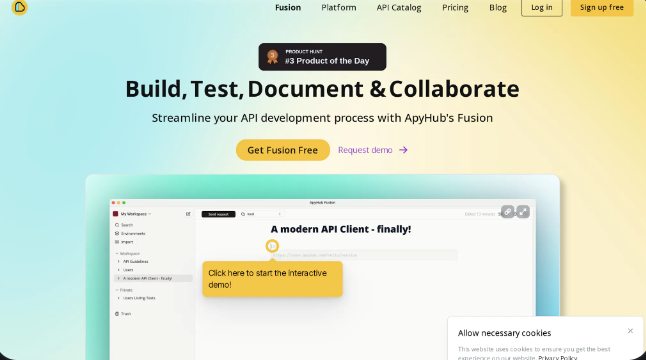Click the red macOS close dot in the demo window
Screen dimensions: 646x360
(x=113, y=203)
